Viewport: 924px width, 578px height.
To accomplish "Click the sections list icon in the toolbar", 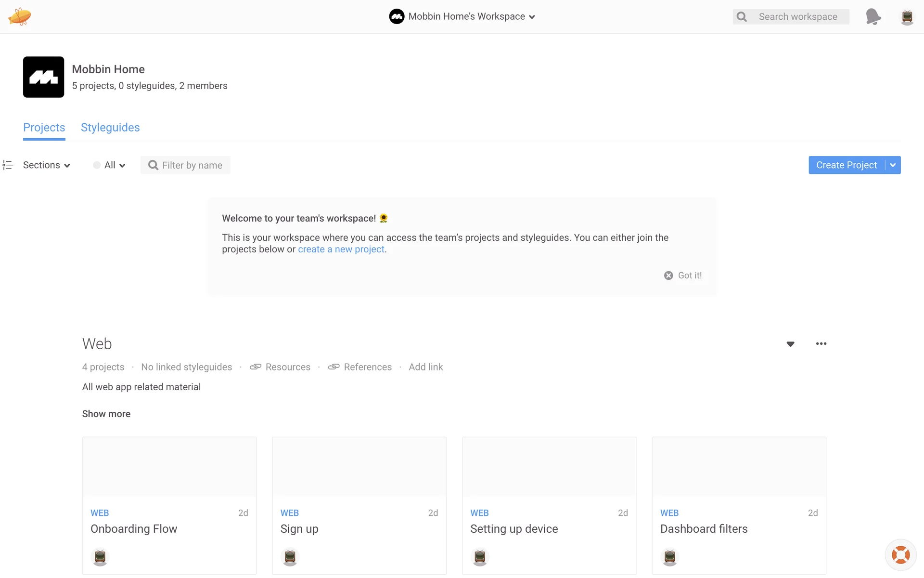I will coord(8,165).
